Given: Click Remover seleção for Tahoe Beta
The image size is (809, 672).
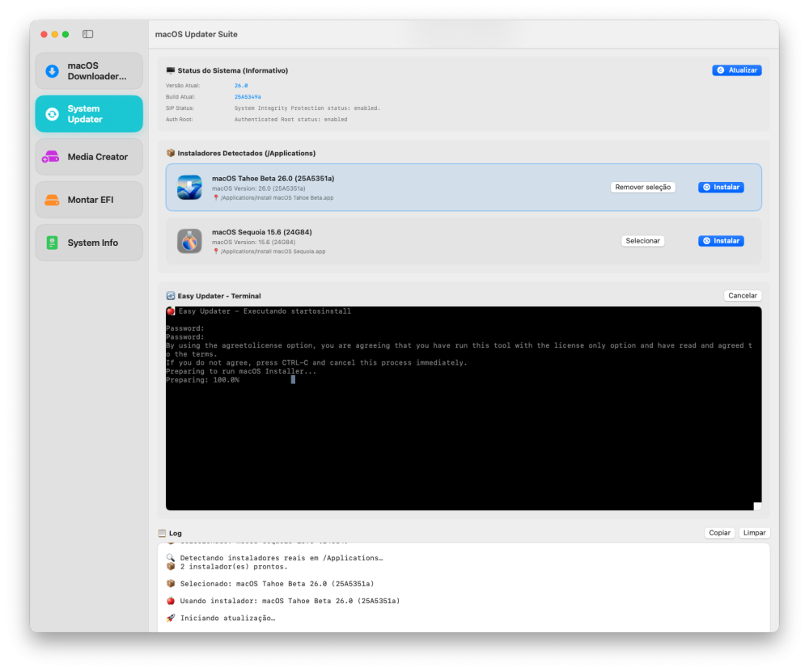Looking at the screenshot, I should click(x=643, y=188).
